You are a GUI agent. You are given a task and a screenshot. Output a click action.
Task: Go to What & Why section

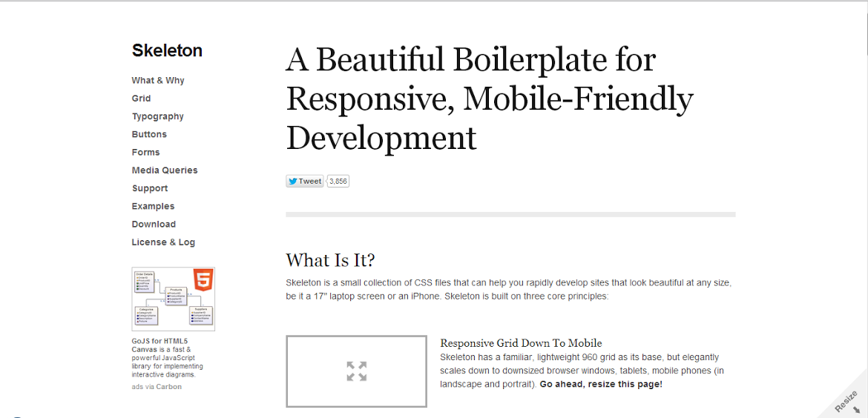pyautogui.click(x=158, y=80)
